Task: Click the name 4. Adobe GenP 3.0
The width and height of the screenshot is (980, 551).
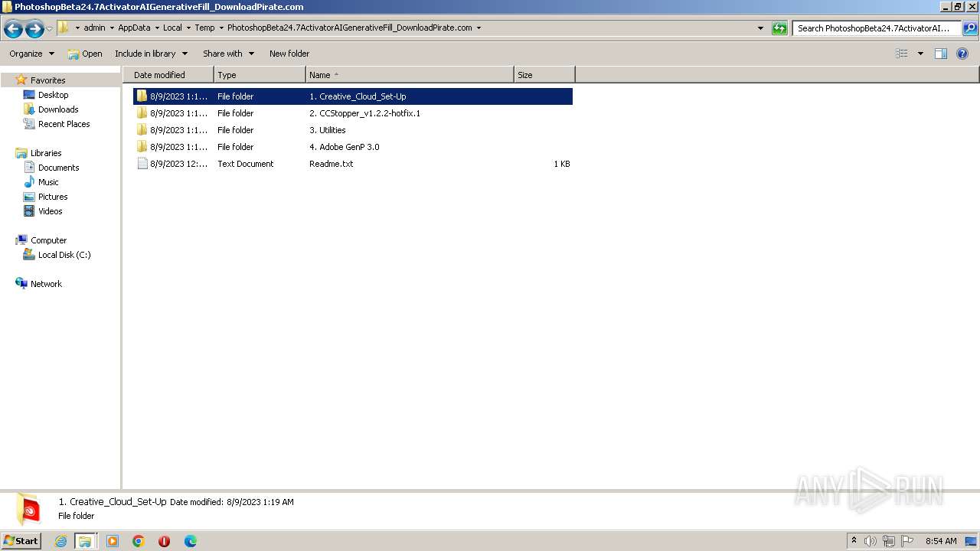Action: (344, 147)
